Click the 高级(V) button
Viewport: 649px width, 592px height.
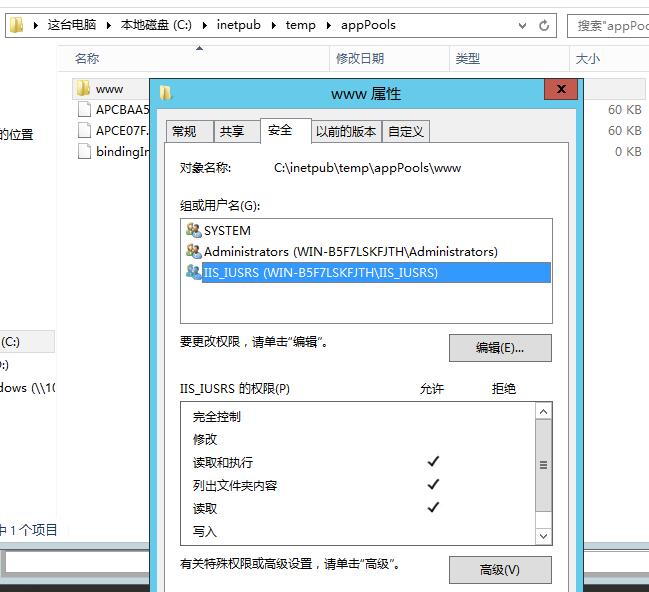coord(500,570)
